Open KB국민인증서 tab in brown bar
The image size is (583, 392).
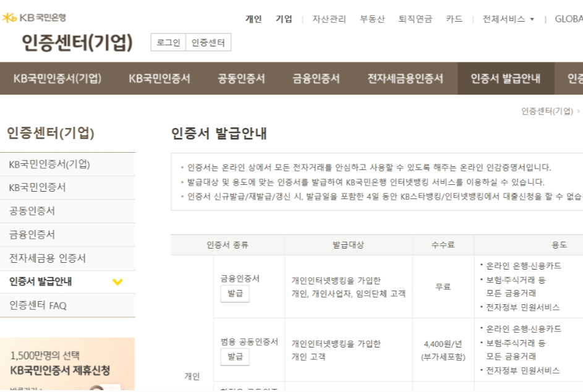pyautogui.click(x=160, y=79)
